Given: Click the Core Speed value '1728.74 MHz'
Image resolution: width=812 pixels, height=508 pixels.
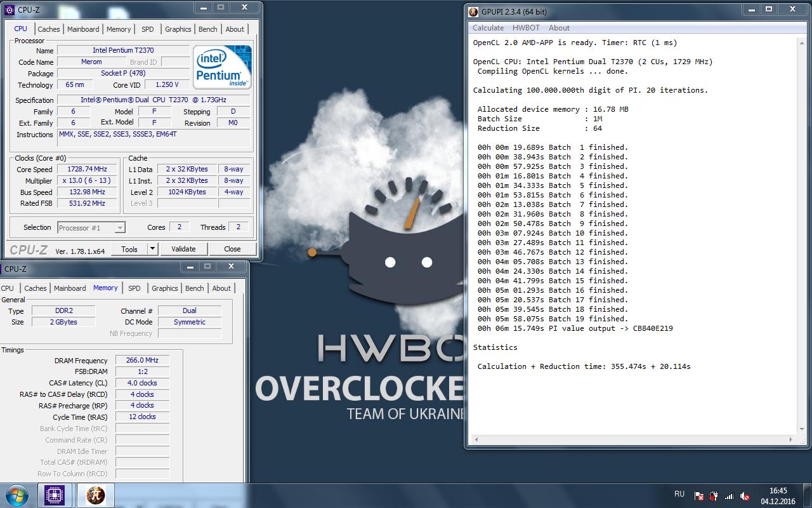Looking at the screenshot, I should [x=87, y=169].
